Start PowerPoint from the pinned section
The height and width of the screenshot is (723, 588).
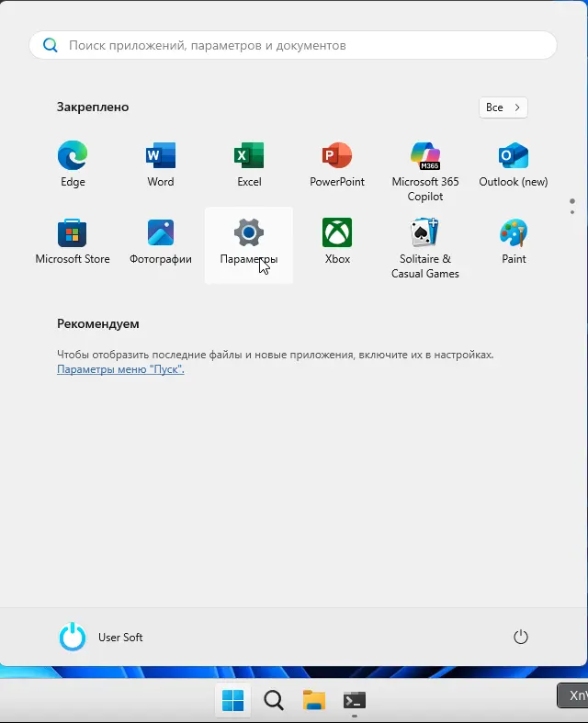click(x=337, y=164)
